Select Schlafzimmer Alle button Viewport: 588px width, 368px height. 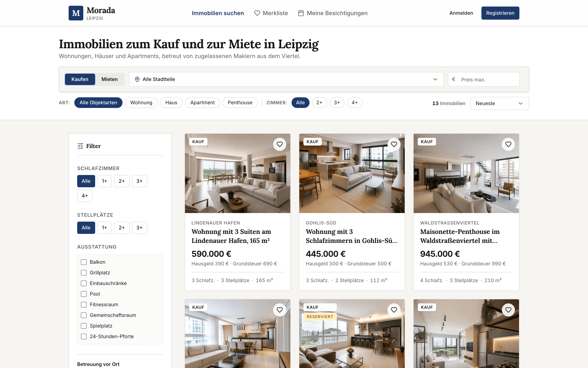(86, 181)
